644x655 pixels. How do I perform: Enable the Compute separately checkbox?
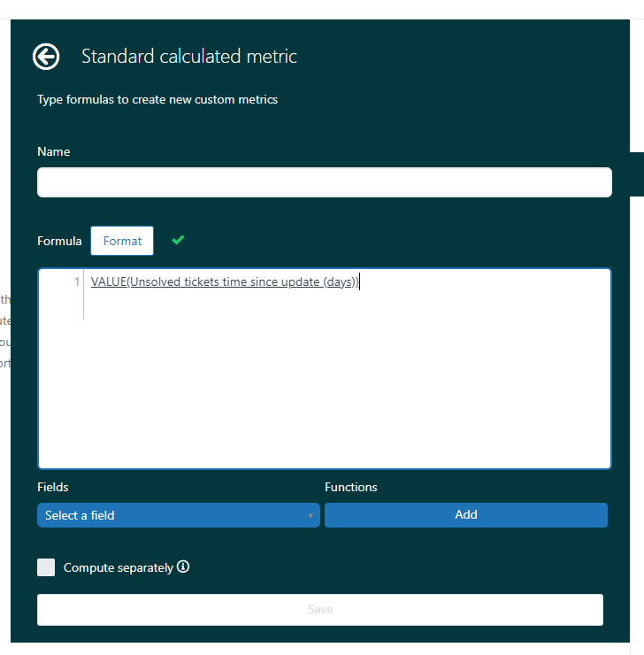[46, 567]
